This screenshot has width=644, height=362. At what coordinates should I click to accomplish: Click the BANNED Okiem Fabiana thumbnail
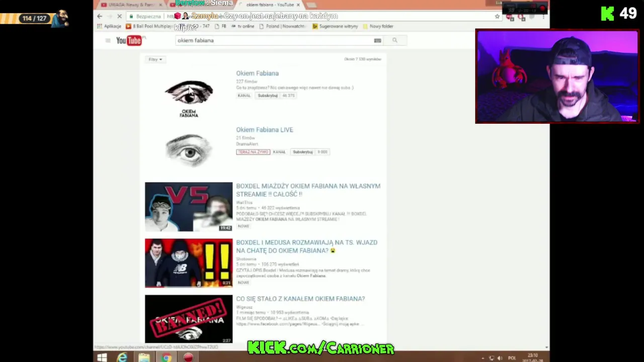(x=189, y=319)
